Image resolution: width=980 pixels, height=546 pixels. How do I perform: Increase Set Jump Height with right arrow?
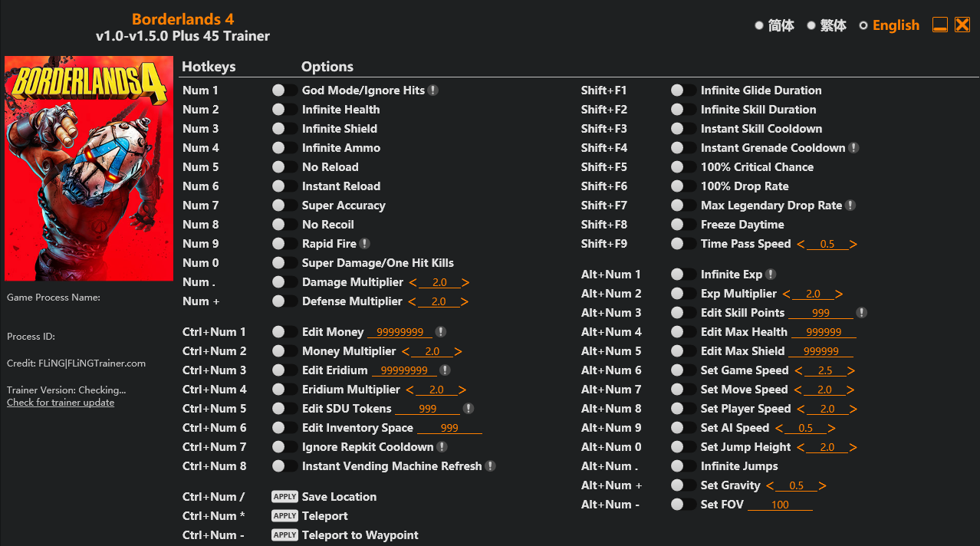point(853,447)
